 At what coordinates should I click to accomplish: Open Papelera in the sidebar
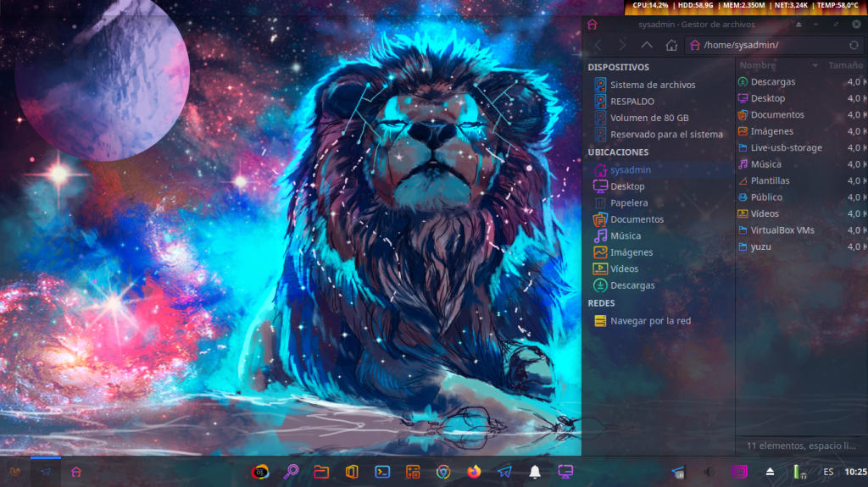(x=628, y=203)
